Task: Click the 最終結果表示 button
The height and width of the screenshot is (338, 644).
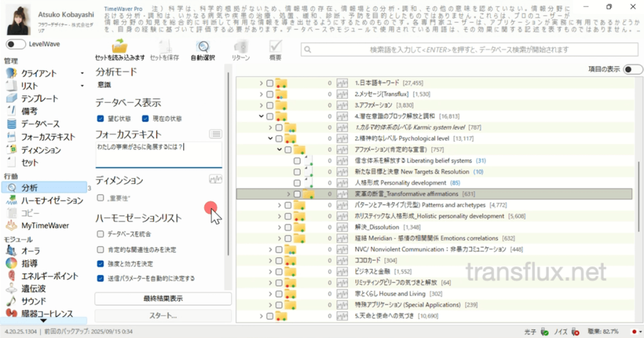Action: (x=163, y=298)
